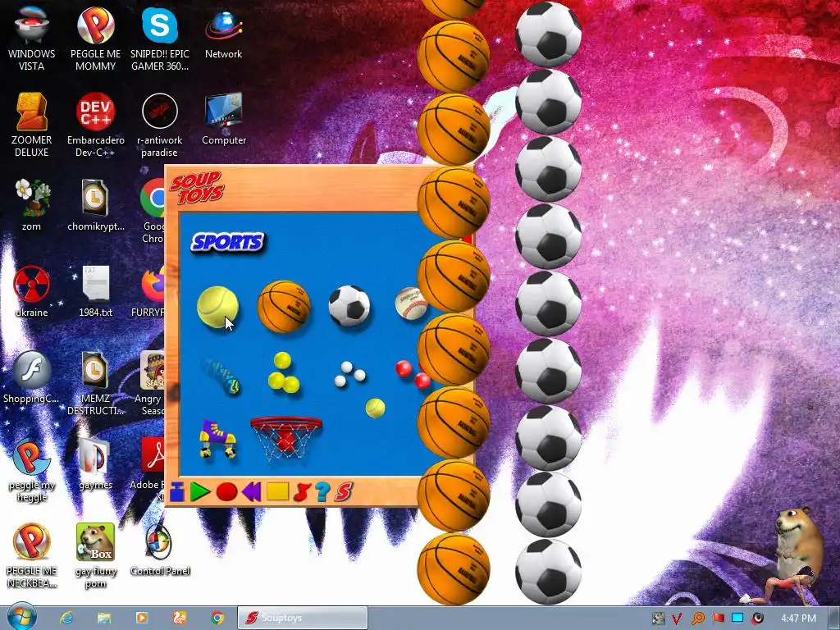
Task: Click the yellow stop square in Souptoys
Action: click(x=277, y=491)
